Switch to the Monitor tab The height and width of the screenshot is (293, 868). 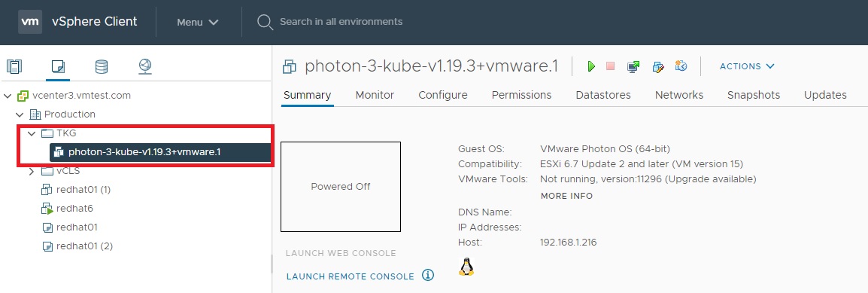coord(375,95)
